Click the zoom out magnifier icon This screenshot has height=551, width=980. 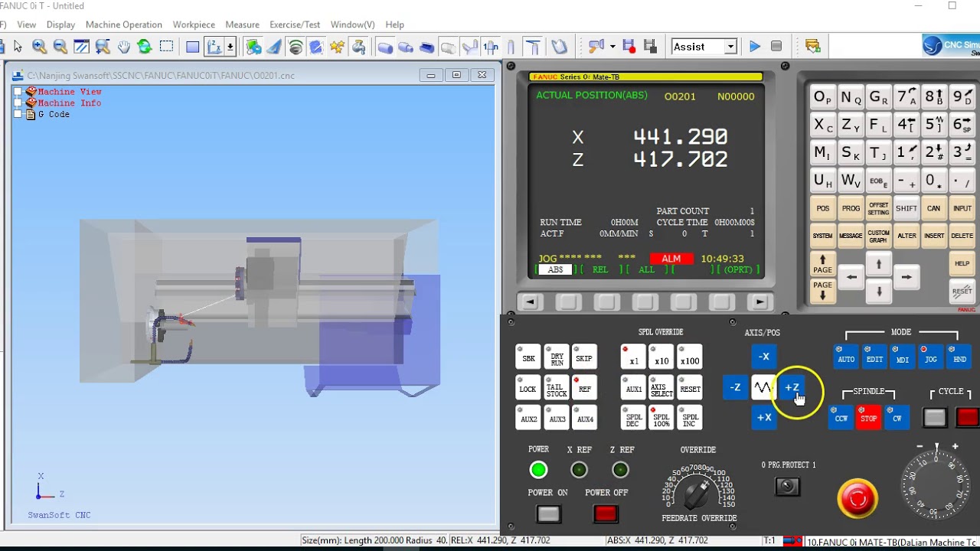(60, 47)
